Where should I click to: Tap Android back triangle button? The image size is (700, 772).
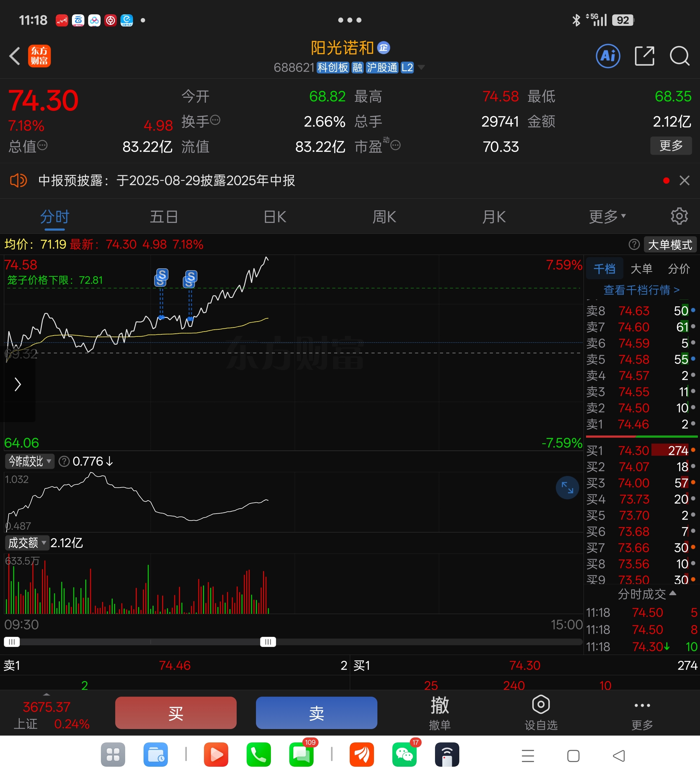tap(618, 756)
